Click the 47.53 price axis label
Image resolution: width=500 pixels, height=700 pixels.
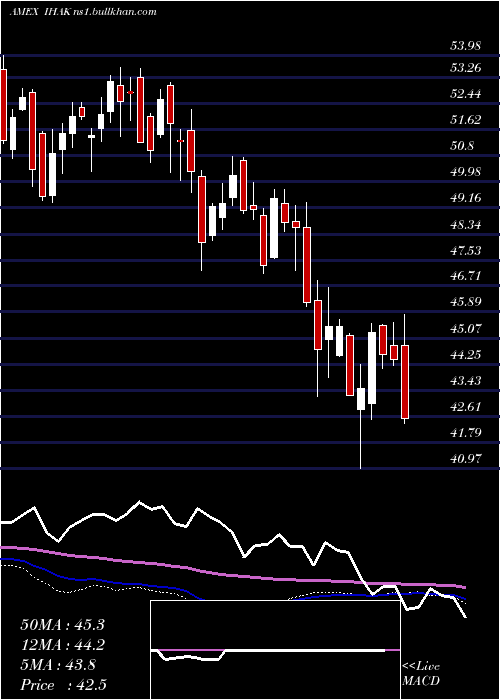(x=466, y=250)
